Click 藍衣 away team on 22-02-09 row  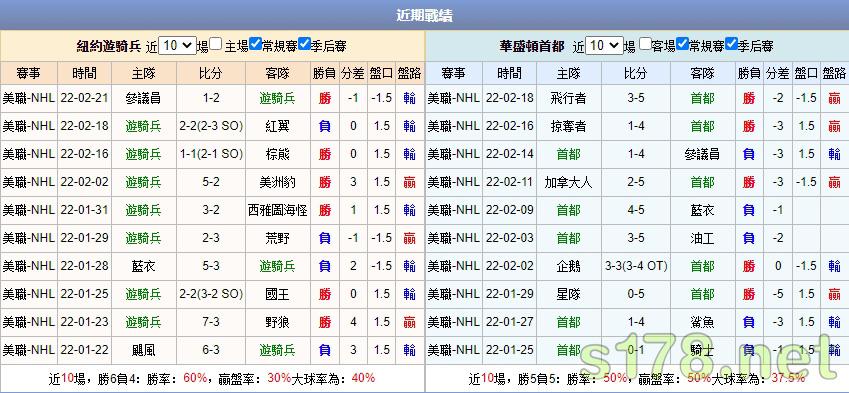(702, 210)
